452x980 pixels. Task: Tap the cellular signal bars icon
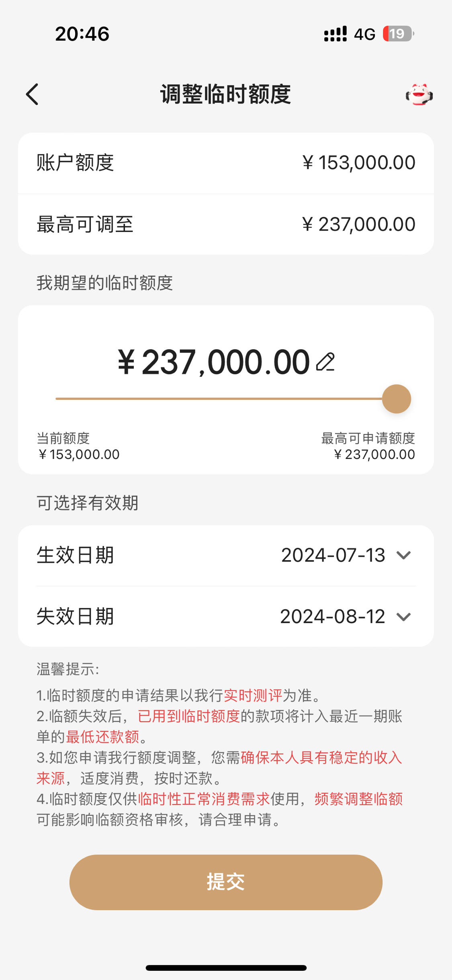coord(335,34)
